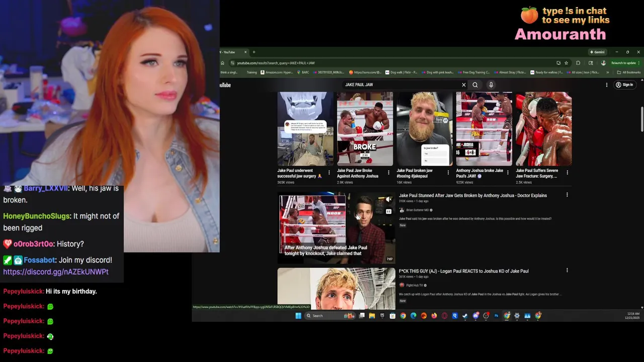This screenshot has width=644, height=362.
Task: Open options for Logan Paul REACTS video
Action: tap(567, 270)
